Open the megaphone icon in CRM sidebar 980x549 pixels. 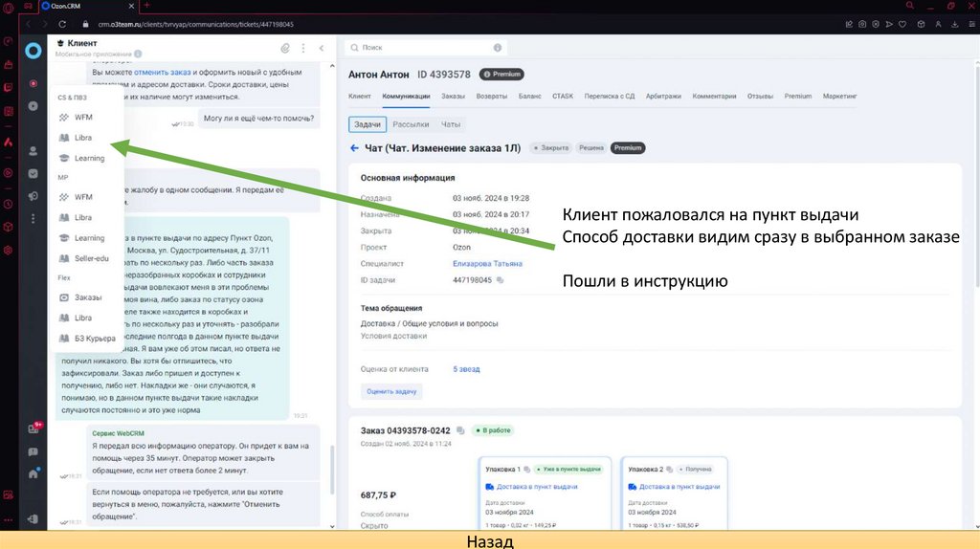(x=33, y=196)
